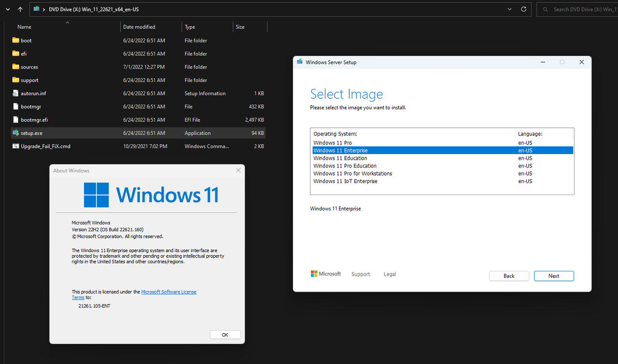Click the Setup Information type cell
Viewport: 618px width, 364px height.
205,93
